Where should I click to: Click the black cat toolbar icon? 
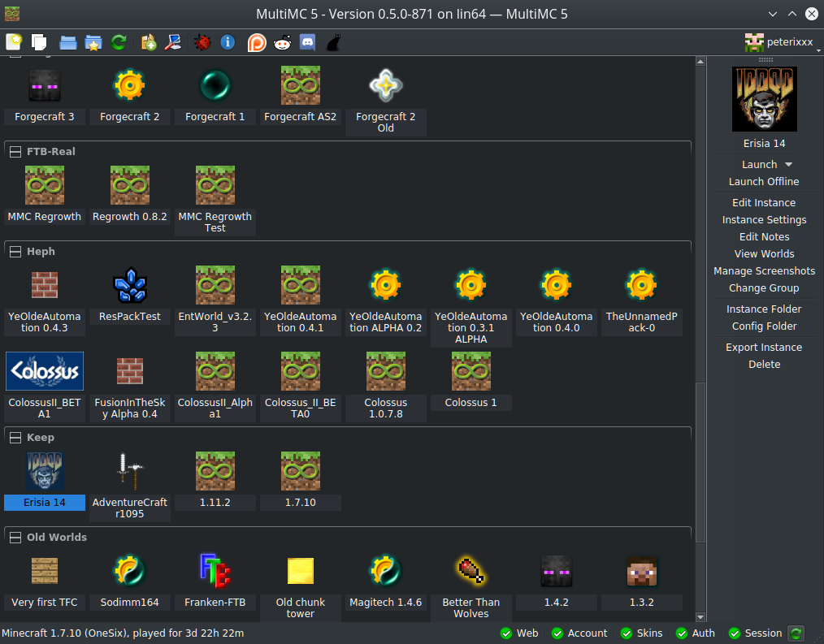coord(333,42)
